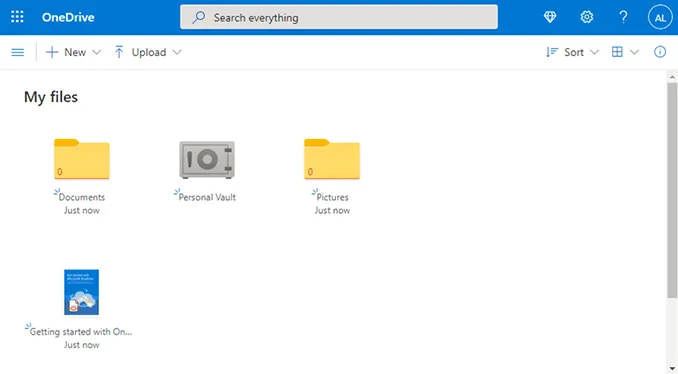Click the Getting started with On... filename
This screenshot has width=678, height=374.
(81, 332)
